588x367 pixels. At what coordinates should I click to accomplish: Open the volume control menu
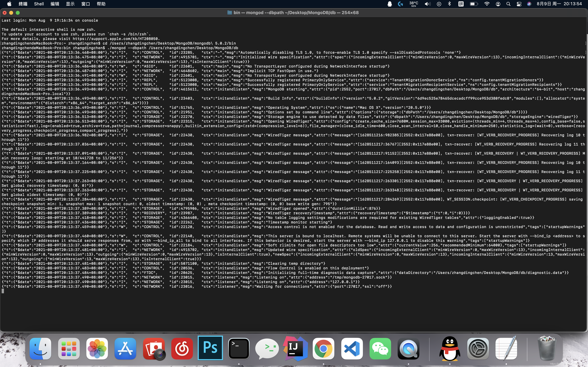coord(427,4)
